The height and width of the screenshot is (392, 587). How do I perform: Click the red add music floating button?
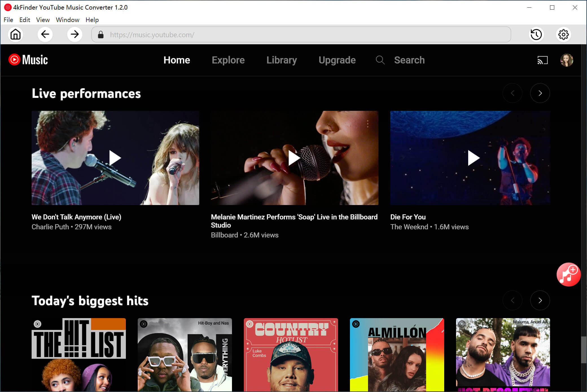point(568,275)
